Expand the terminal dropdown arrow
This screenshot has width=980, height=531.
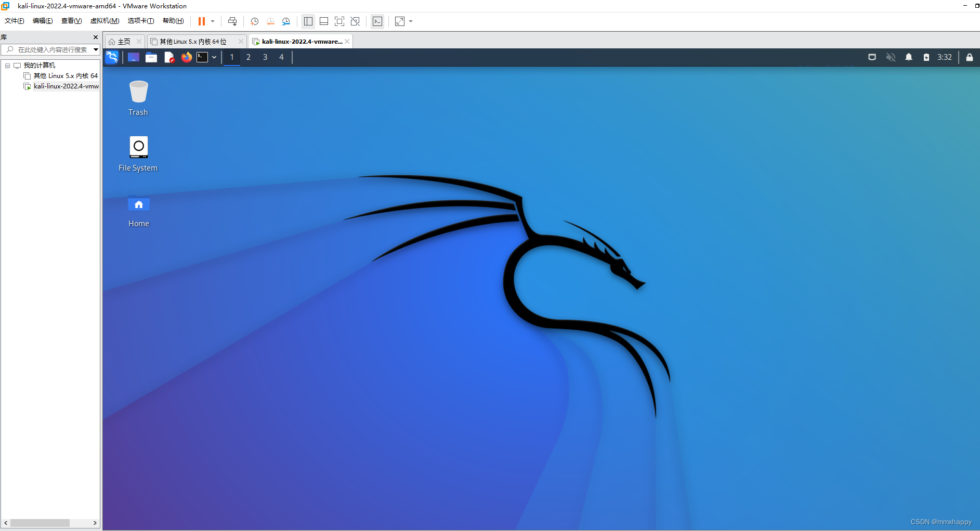pos(214,57)
